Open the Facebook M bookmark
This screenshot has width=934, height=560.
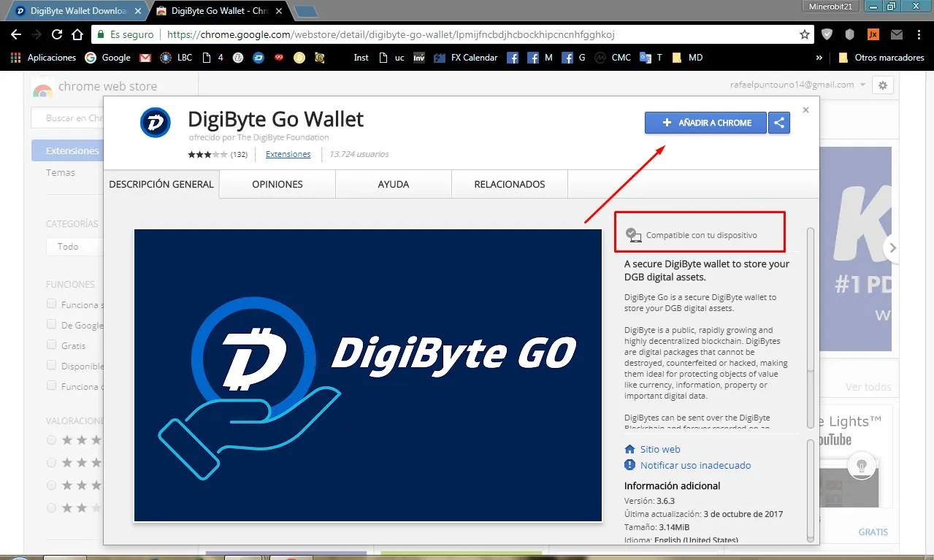click(x=541, y=58)
